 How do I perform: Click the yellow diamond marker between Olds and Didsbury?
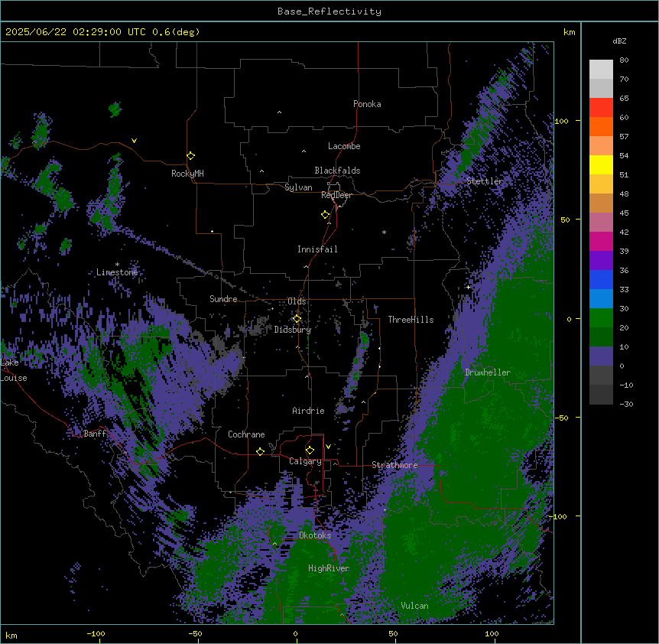pos(297,319)
